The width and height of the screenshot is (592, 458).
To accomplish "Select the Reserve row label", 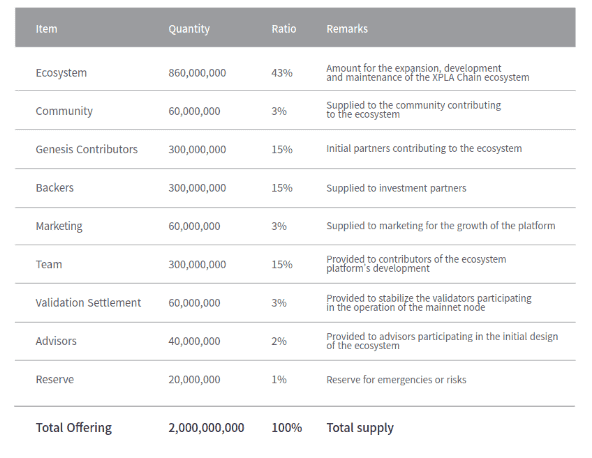I will pos(55,379).
